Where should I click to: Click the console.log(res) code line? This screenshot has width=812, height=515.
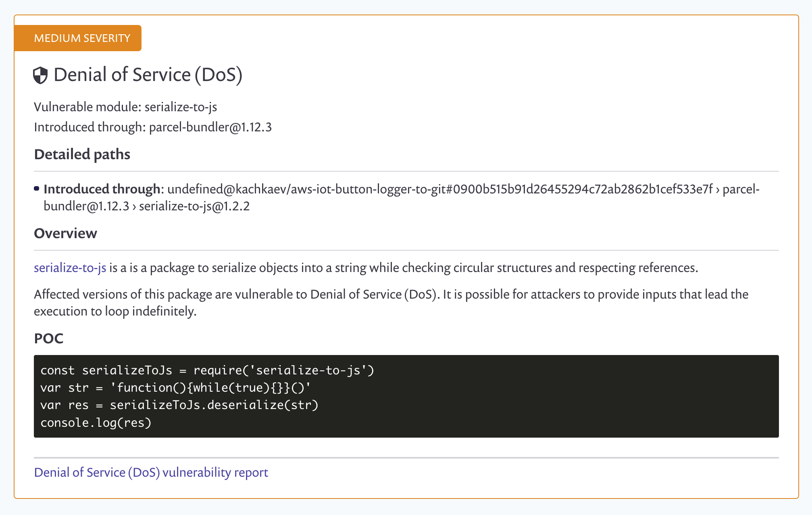coord(96,423)
